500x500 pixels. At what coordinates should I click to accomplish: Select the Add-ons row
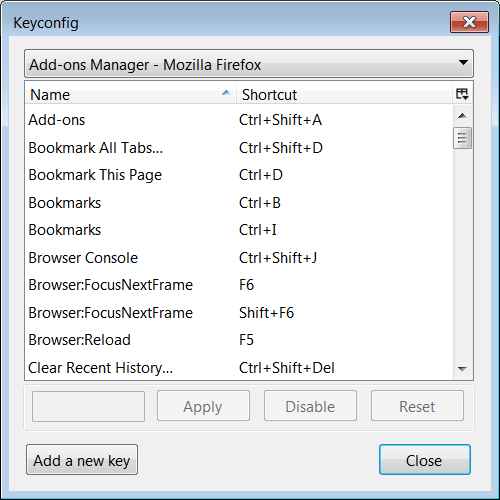239,120
